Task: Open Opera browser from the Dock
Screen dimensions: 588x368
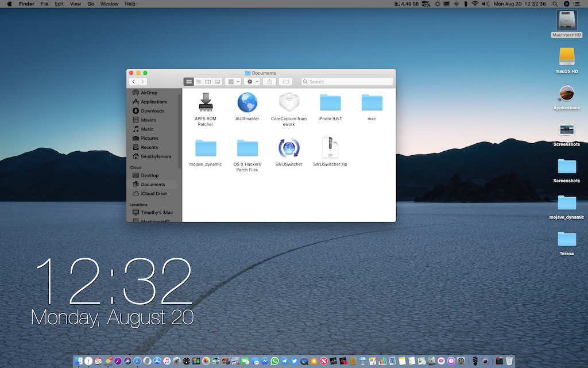Action: tap(148, 361)
